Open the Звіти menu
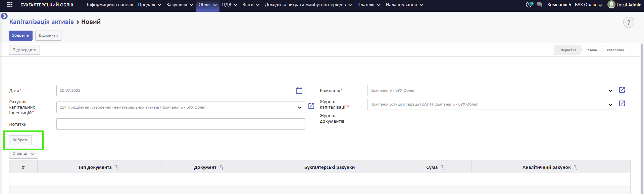The width and height of the screenshot is (644, 194). point(251,5)
